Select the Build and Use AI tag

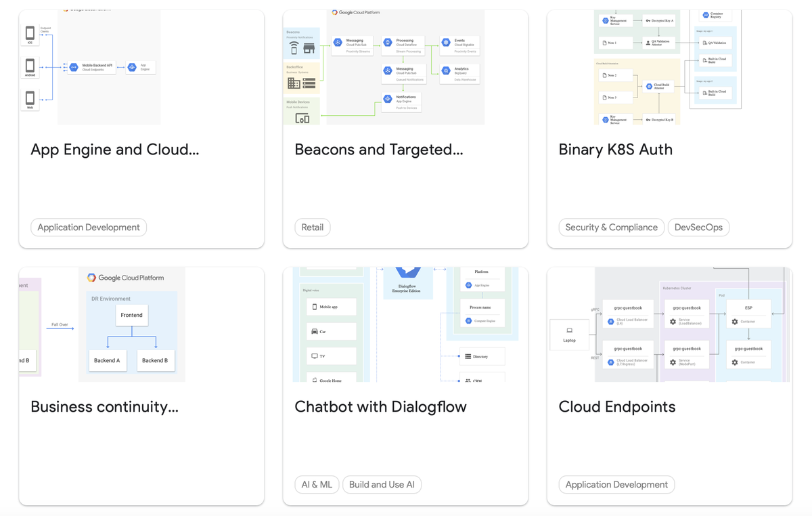382,485
